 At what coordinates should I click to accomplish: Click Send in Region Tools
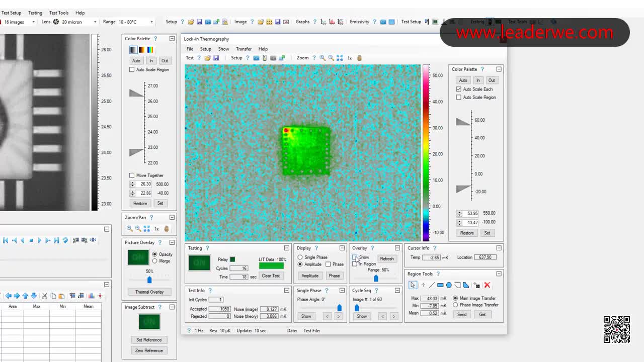(x=462, y=314)
